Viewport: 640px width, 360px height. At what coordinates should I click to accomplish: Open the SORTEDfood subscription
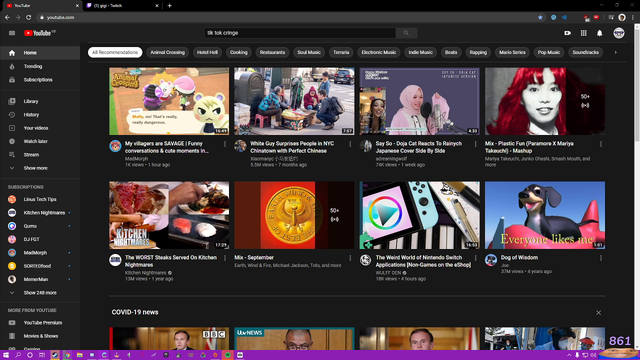point(40,266)
